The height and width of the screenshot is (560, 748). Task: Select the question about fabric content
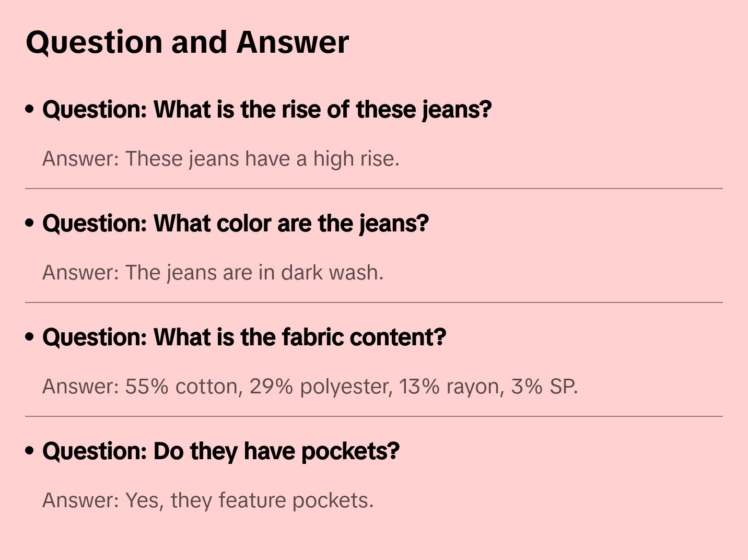244,337
